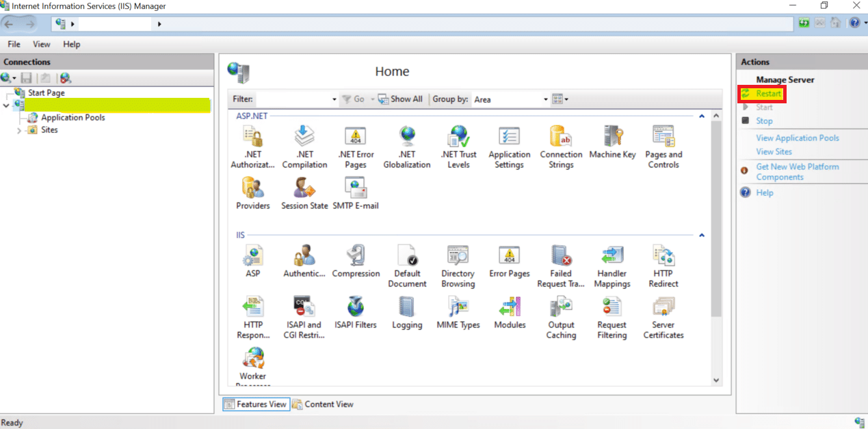Open Failed Request Tracing Rules
868x429 pixels.
click(x=561, y=266)
